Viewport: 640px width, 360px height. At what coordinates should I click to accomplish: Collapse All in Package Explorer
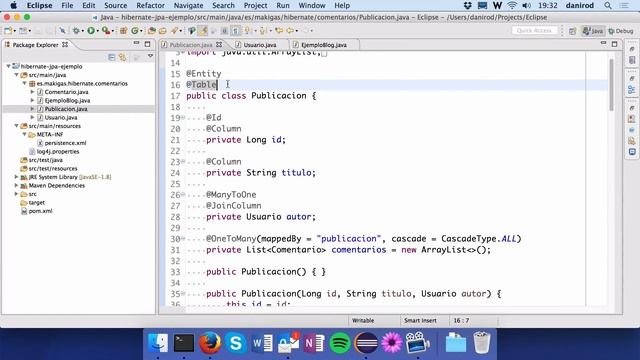pos(111,57)
